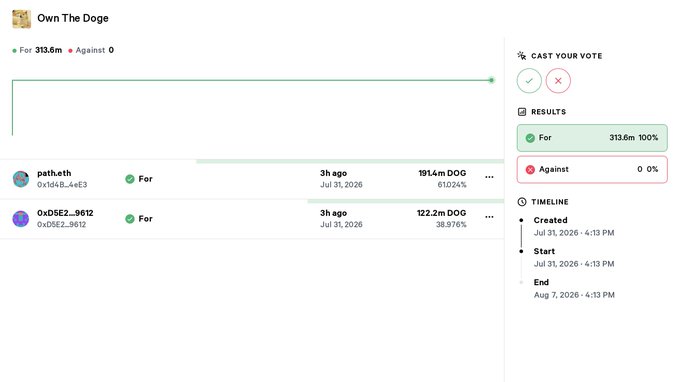Open the Own The Doge title link

tap(73, 18)
